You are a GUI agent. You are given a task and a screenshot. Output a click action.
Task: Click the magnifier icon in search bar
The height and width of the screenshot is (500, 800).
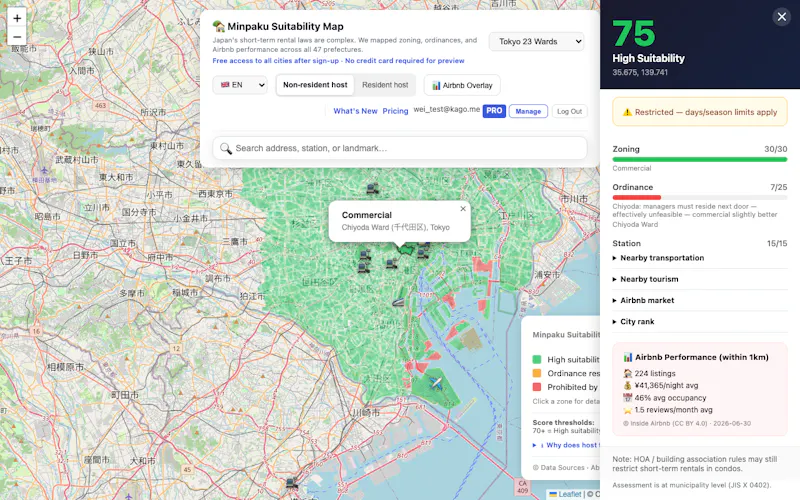point(226,148)
